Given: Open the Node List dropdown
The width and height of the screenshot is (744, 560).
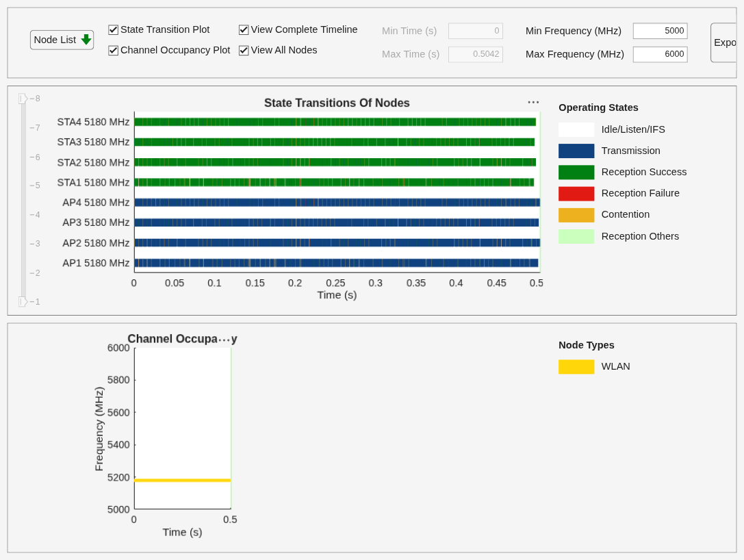Looking at the screenshot, I should click(62, 40).
